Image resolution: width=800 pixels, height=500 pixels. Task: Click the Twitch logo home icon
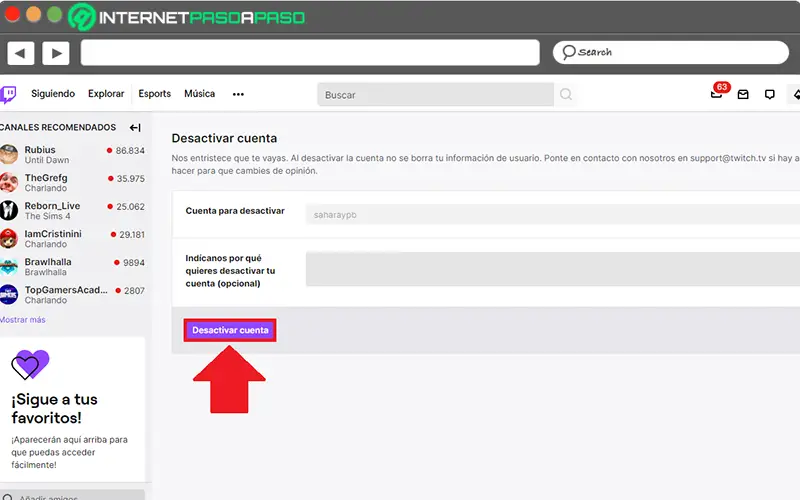click(8, 94)
